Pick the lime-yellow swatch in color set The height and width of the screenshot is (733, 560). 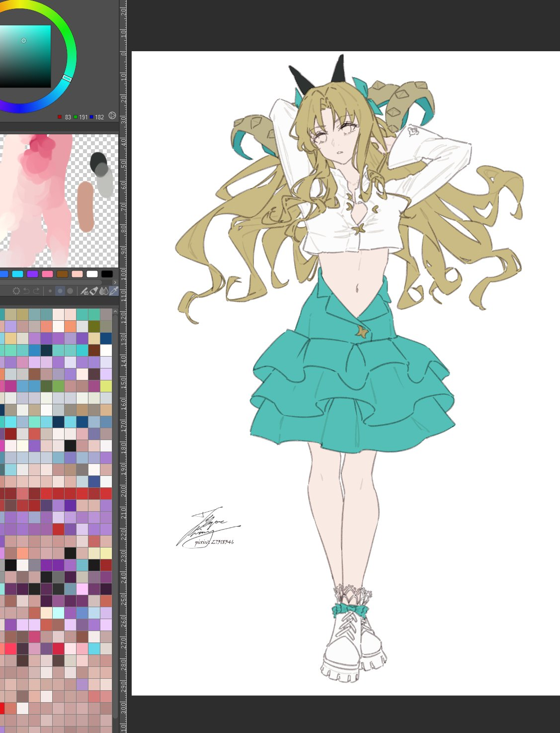coord(106,386)
